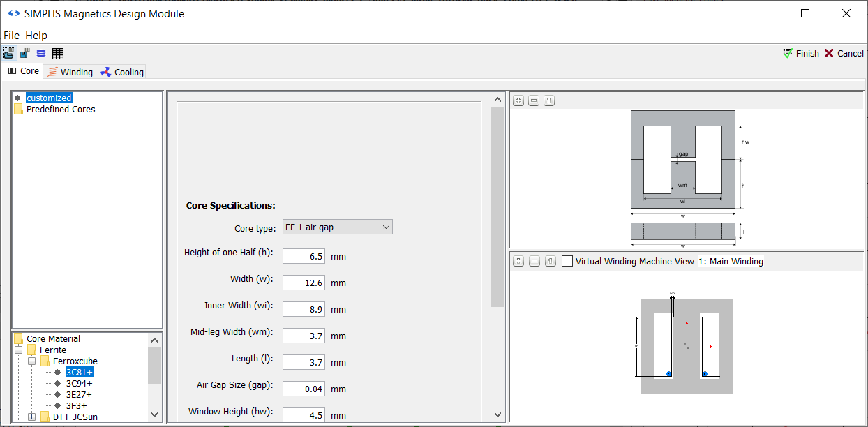
Task: Collapse the Ferroxcube tree node
Action: [32, 361]
